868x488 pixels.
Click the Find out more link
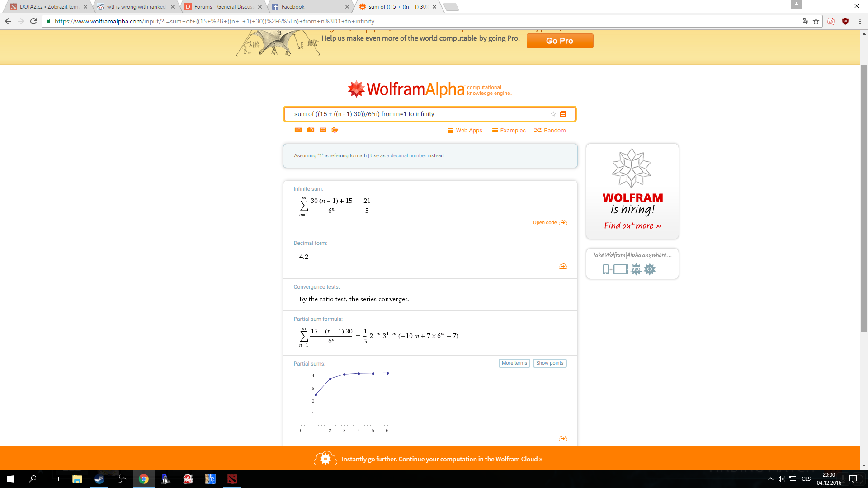pos(633,225)
